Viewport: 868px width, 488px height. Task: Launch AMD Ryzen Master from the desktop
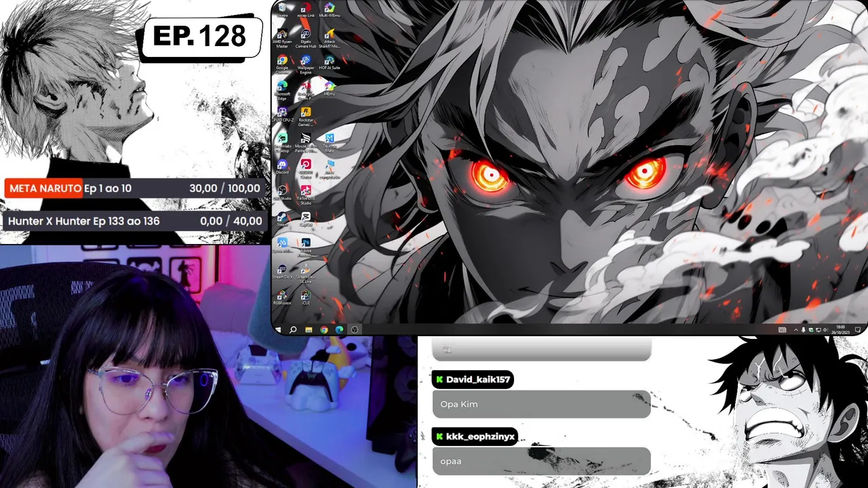[x=282, y=38]
